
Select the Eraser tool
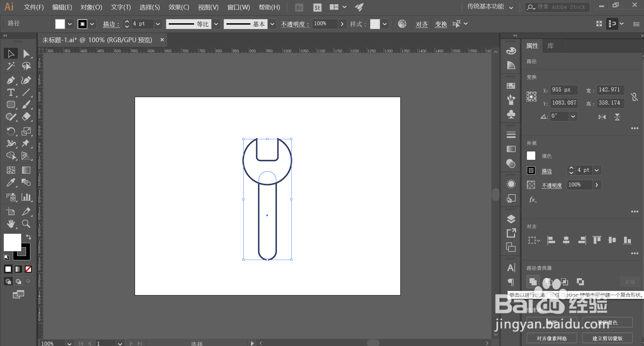click(26, 117)
